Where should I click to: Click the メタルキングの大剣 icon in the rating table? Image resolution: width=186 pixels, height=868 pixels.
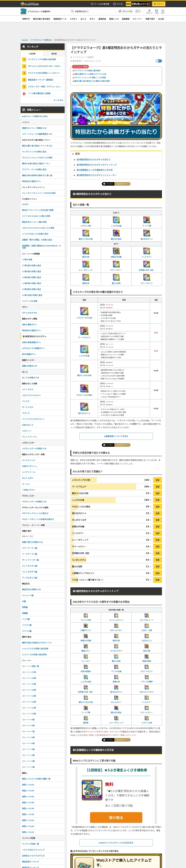coord(84,311)
